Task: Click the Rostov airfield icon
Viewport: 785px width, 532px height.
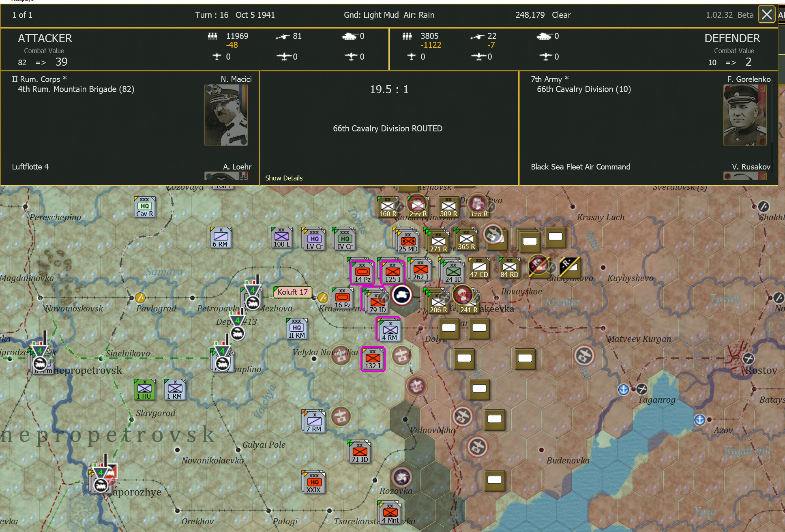Action: tap(749, 358)
